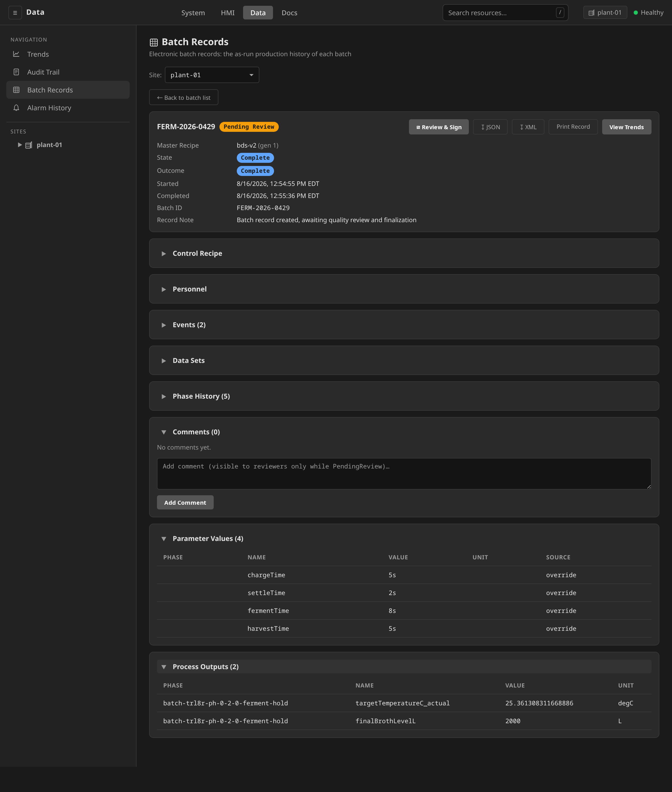Click the Pending Review status badge
This screenshot has height=792, width=672.
[x=249, y=127]
